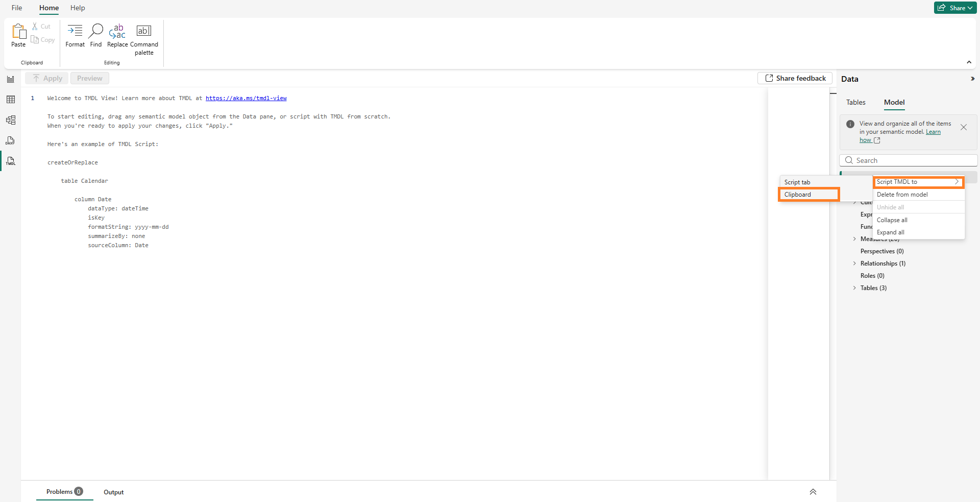Click the 'summarizeBy: none' line
980x502 pixels.
(116, 236)
